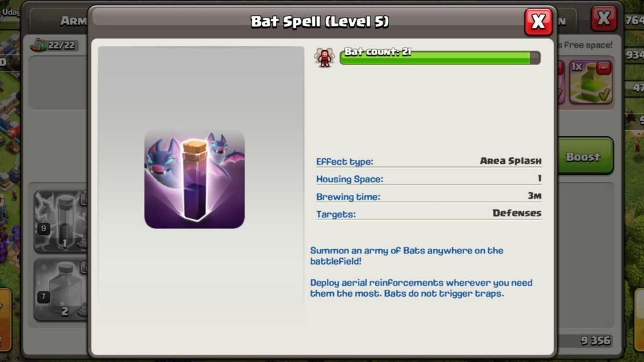Switch to the Army tab
Image resolution: width=644 pixels, height=362 pixels.
pyautogui.click(x=73, y=21)
